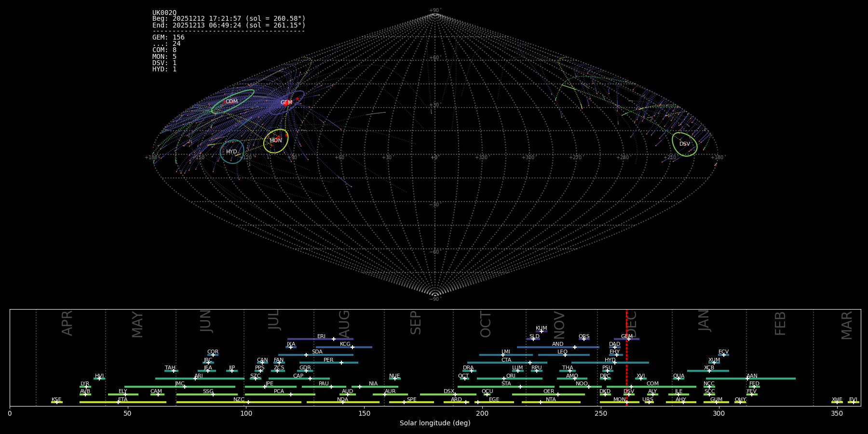Select the 'GEM: 156' count in legend

(168, 38)
